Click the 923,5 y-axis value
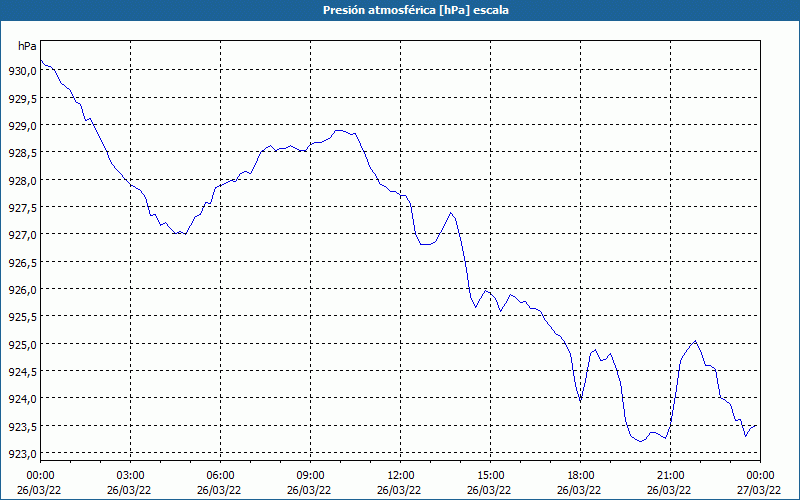This screenshot has height=500, width=800. pyautogui.click(x=22, y=427)
